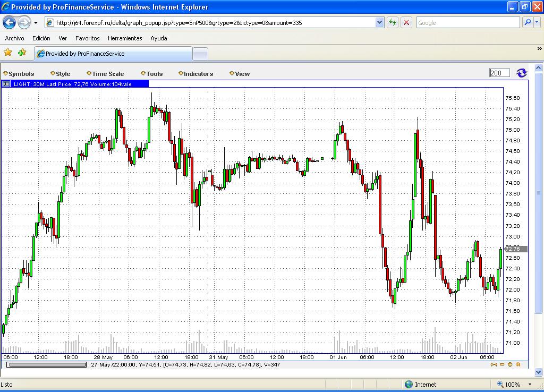Image resolution: width=544 pixels, height=392 pixels.
Task: Open the Symbols chart menu
Action: pos(19,73)
